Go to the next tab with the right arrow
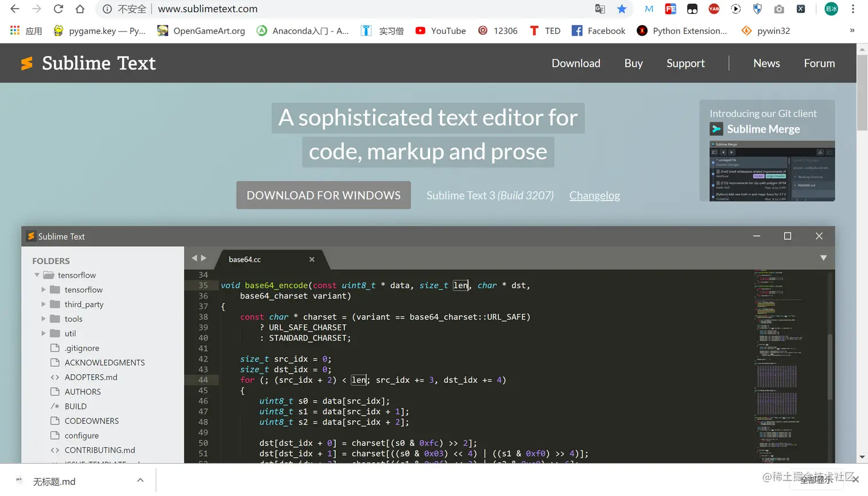This screenshot has width=868, height=496. (204, 258)
